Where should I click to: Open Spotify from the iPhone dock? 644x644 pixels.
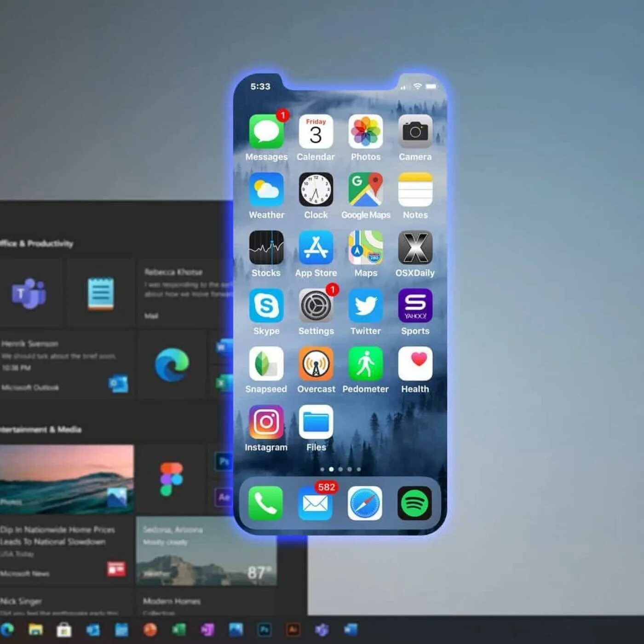click(x=414, y=503)
